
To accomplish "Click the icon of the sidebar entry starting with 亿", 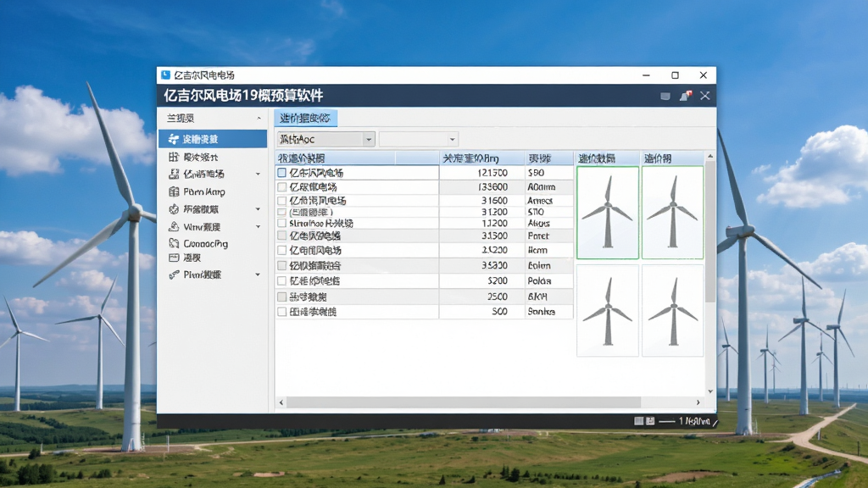I will (174, 175).
